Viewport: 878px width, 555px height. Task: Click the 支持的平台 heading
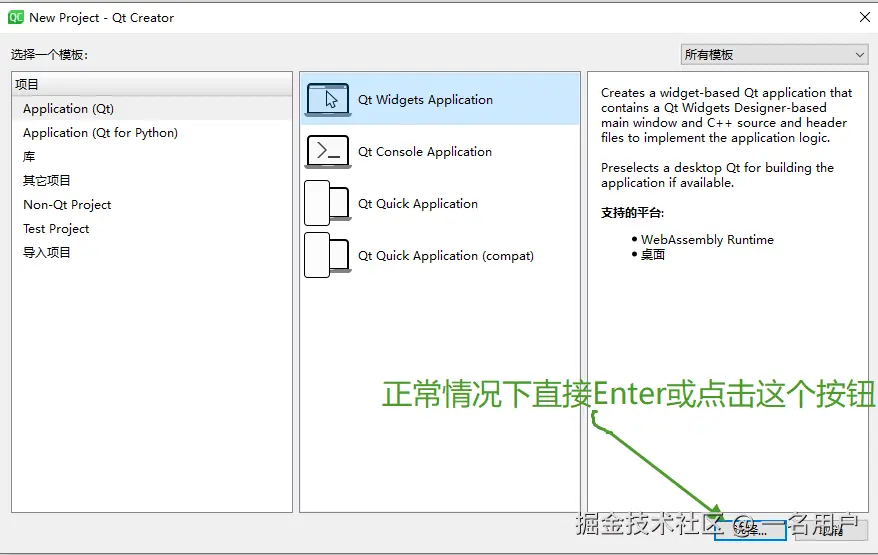click(633, 213)
